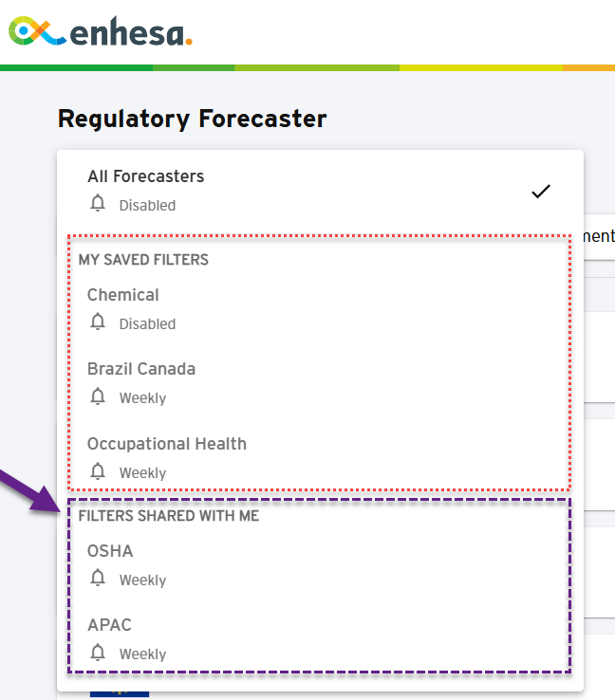This screenshot has height=700, width=615.
Task: Click the Regulatory Forecaster page title
Action: [x=193, y=120]
